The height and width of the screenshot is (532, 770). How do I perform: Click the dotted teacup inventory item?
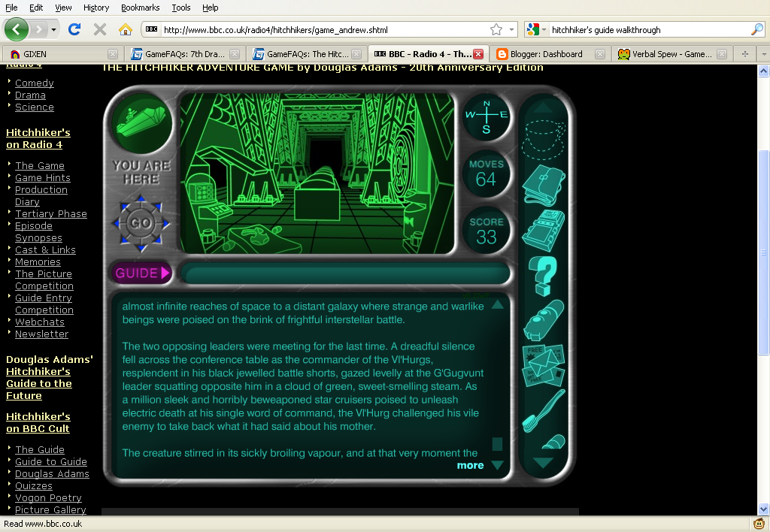[543, 138]
